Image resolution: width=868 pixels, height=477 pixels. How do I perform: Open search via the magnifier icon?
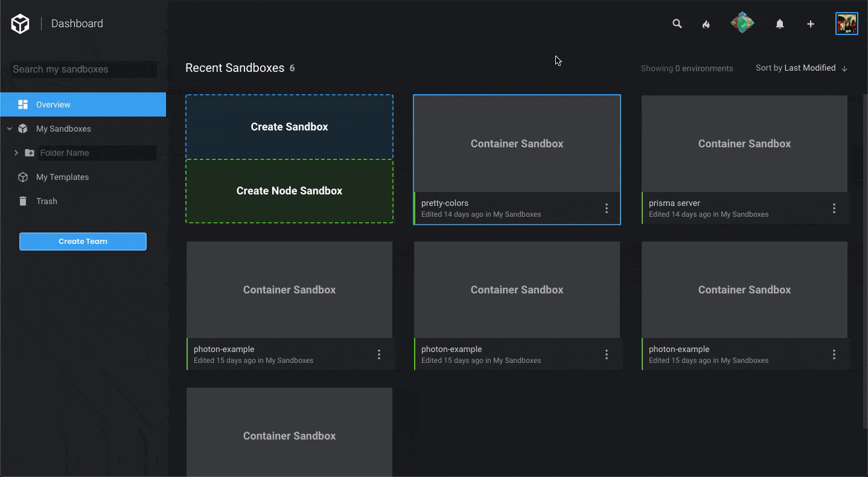pyautogui.click(x=677, y=24)
